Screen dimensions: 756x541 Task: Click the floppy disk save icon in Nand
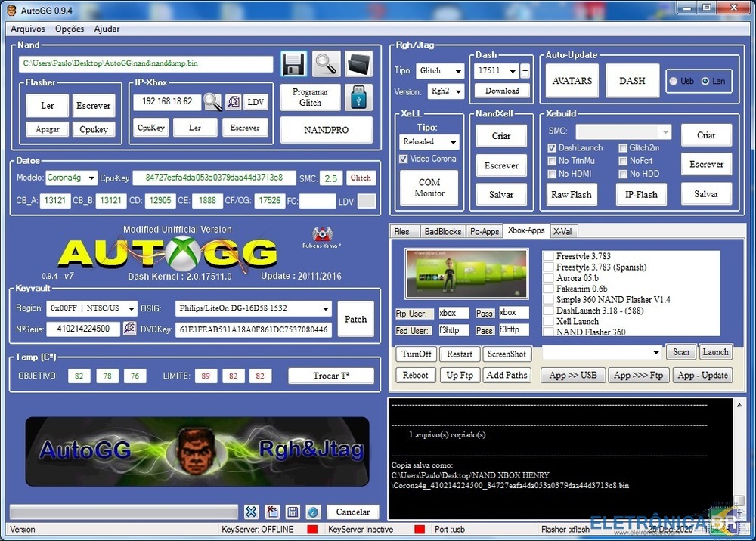click(293, 65)
